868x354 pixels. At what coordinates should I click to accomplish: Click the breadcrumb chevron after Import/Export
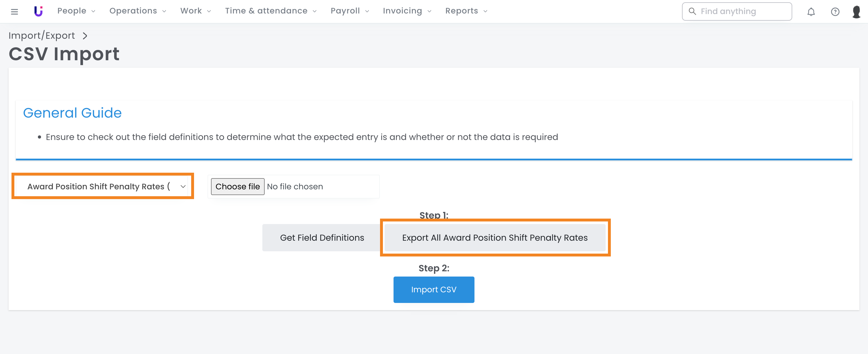[x=85, y=36]
